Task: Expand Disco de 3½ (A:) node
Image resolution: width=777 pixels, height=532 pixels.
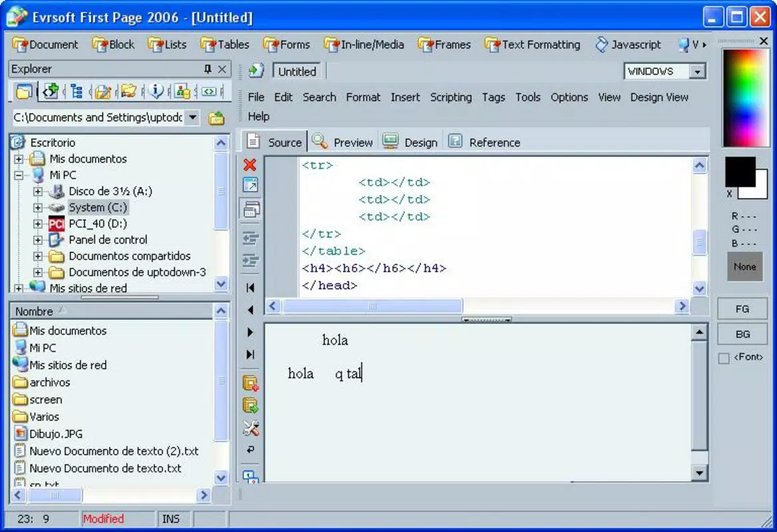Action: coord(38,192)
